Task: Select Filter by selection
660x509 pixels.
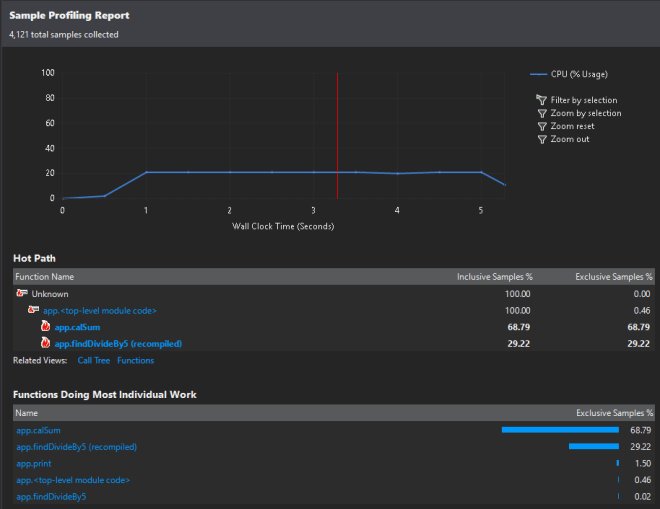Action: (584, 100)
